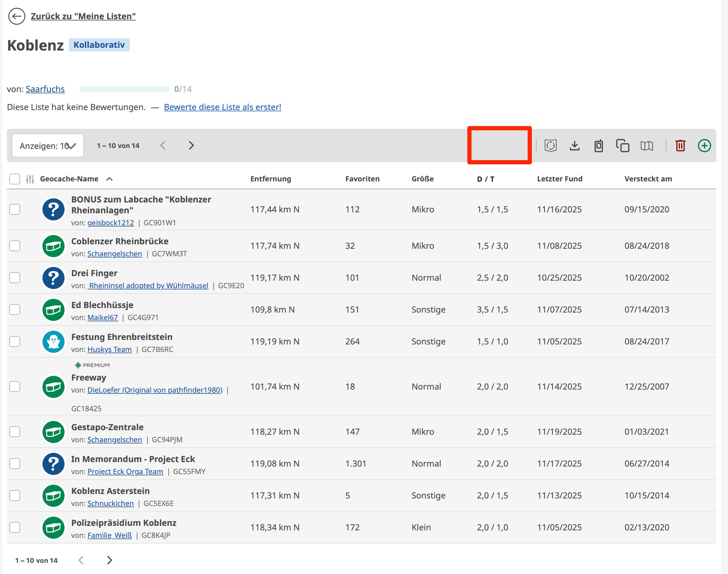Open the Saarfuchs profile link

coord(45,89)
